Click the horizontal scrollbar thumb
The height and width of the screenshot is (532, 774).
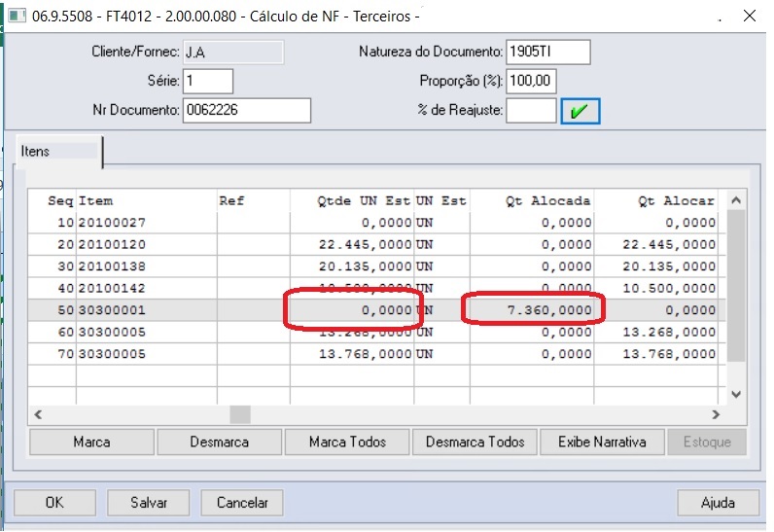pyautogui.click(x=240, y=414)
